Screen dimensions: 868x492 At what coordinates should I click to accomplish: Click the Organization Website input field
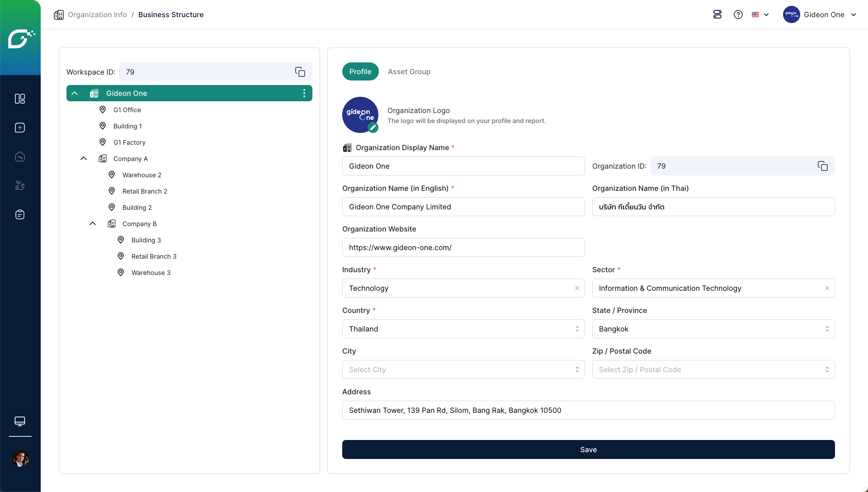coord(463,247)
